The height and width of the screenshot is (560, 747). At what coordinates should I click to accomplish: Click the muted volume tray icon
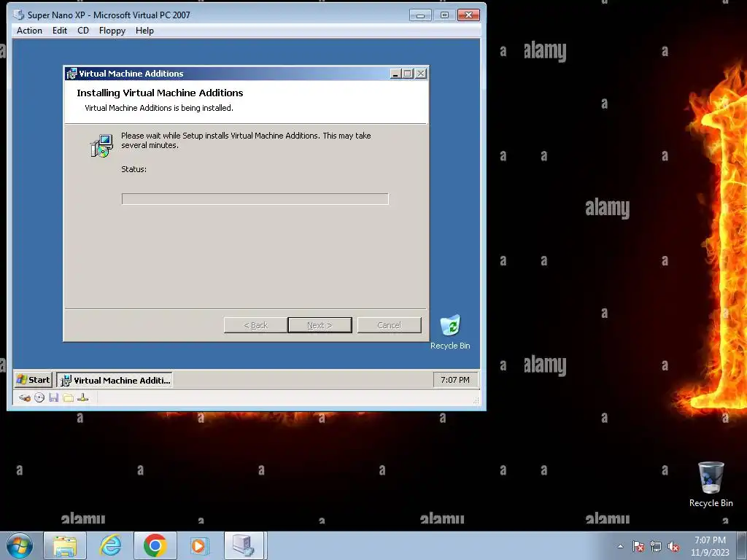tap(673, 547)
